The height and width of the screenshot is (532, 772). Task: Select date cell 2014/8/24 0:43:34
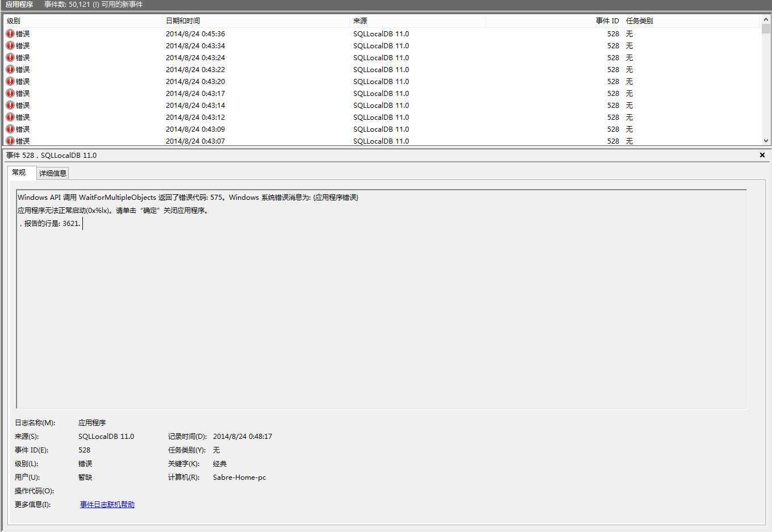coord(195,45)
